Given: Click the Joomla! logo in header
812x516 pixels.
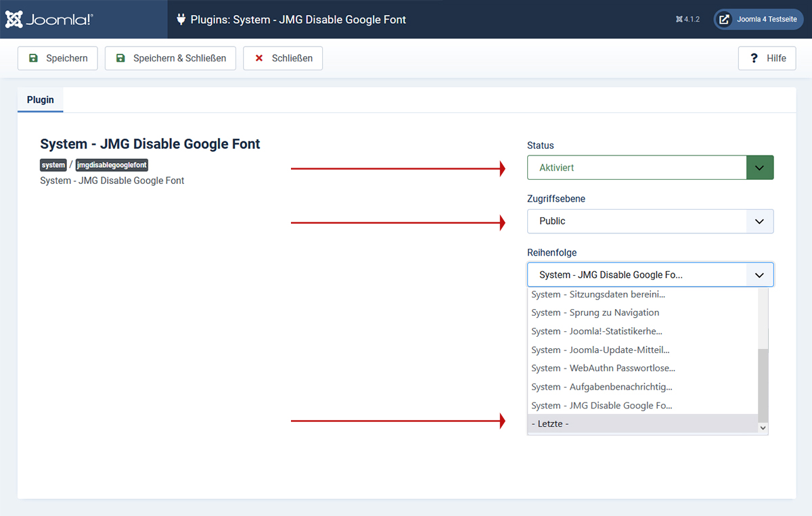Looking at the screenshot, I should pos(49,20).
